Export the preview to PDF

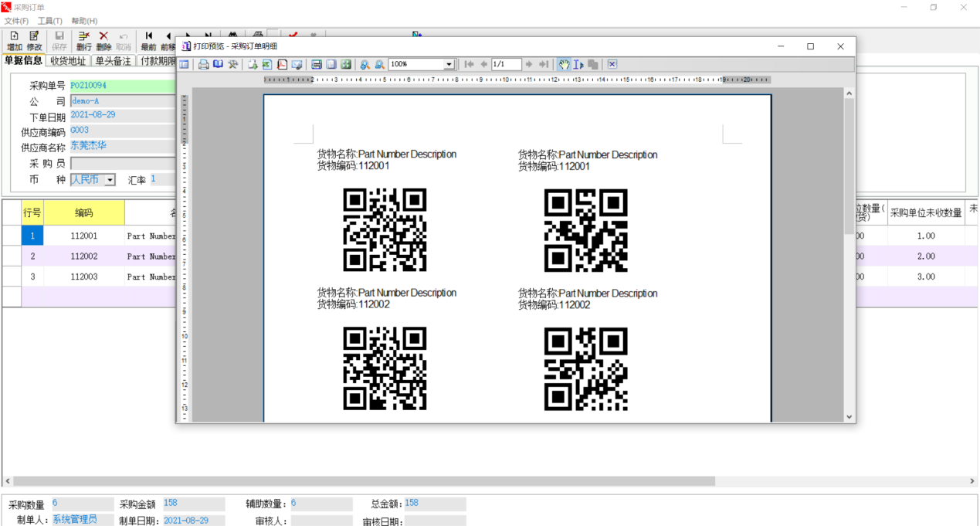coord(282,65)
